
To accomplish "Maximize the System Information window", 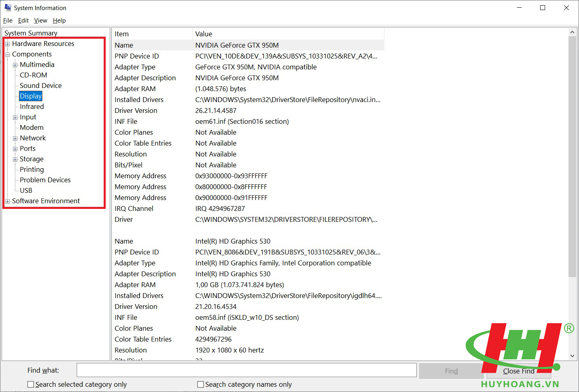I will click(543, 8).
